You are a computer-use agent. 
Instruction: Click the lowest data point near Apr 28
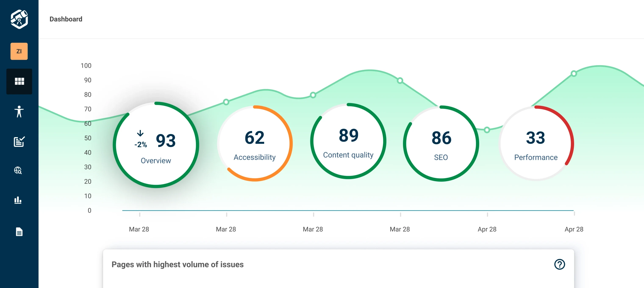487,130
